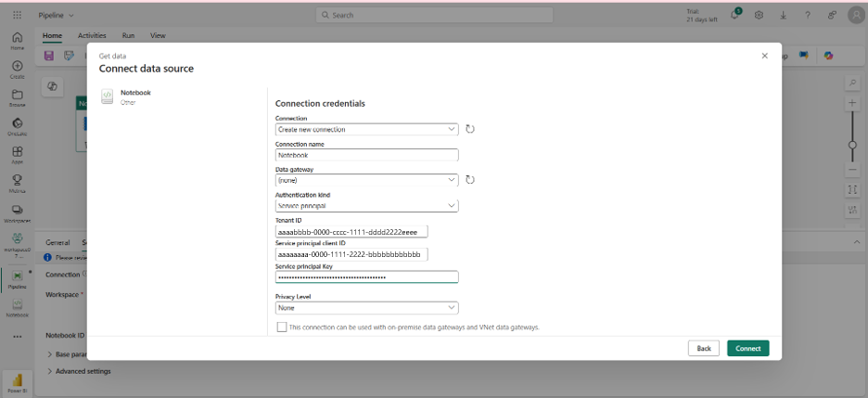This screenshot has width=868, height=398.
Task: Open Browse in the left sidebar
Action: point(18,97)
